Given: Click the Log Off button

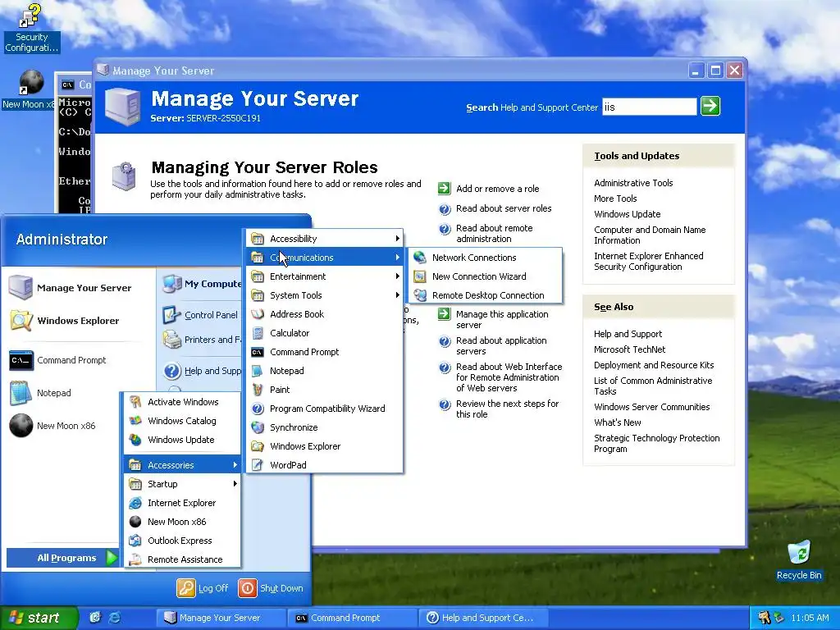Looking at the screenshot, I should pyautogui.click(x=203, y=588).
